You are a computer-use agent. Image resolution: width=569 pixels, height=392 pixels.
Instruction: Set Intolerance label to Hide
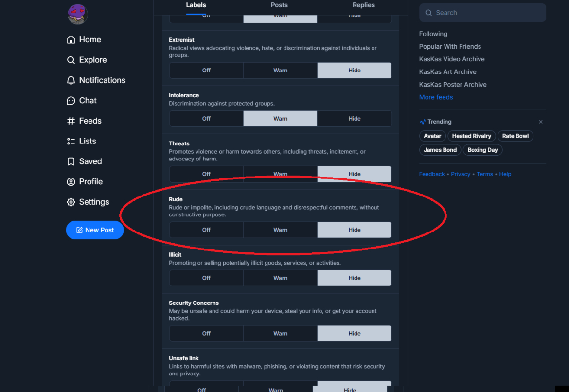354,119
